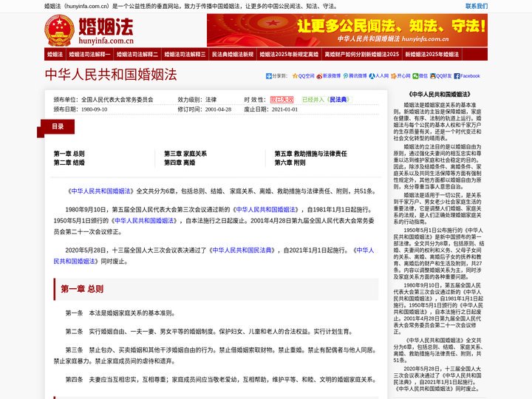Viewport: 532px width, 399px height.
Task: Click the 第一章 总则 section heading
Action: pyautogui.click(x=82, y=289)
